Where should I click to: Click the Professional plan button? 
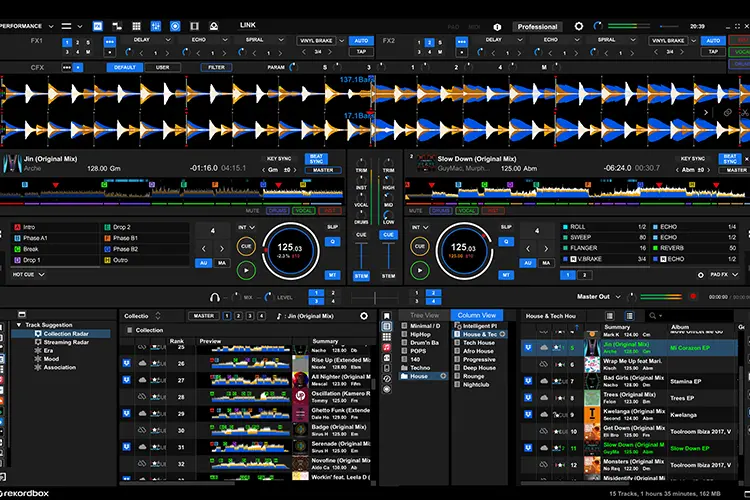coord(537,27)
